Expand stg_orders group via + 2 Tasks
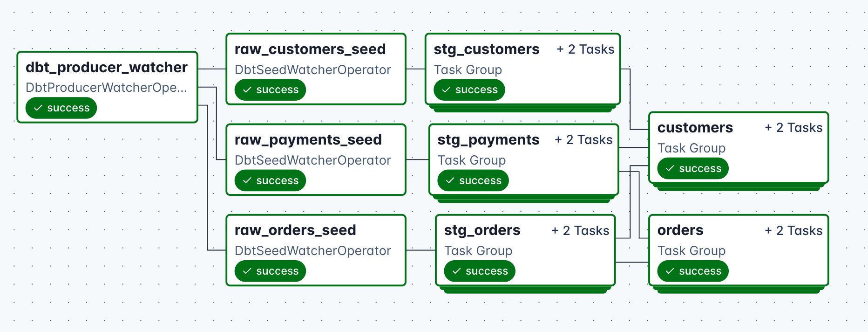Viewport: 868px width, 332px height. 580,230
